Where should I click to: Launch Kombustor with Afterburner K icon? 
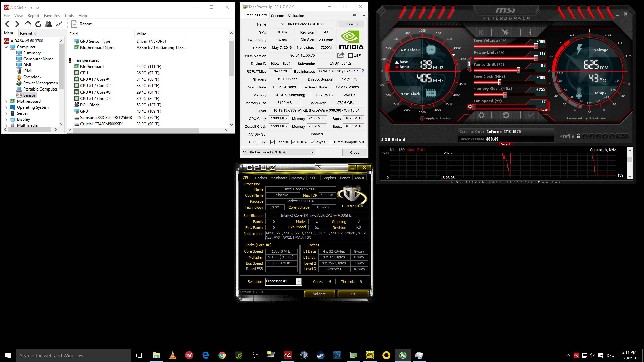pos(481,32)
